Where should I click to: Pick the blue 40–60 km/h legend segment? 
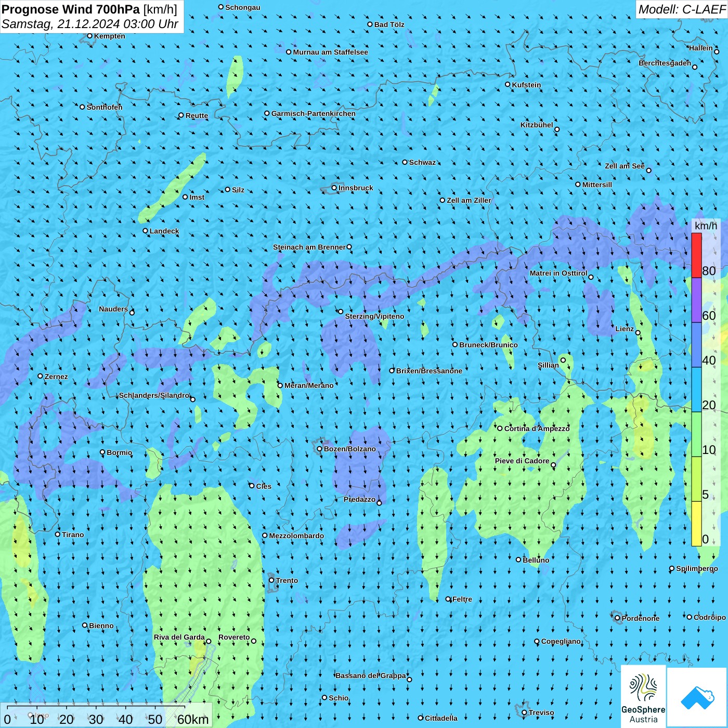696,345
